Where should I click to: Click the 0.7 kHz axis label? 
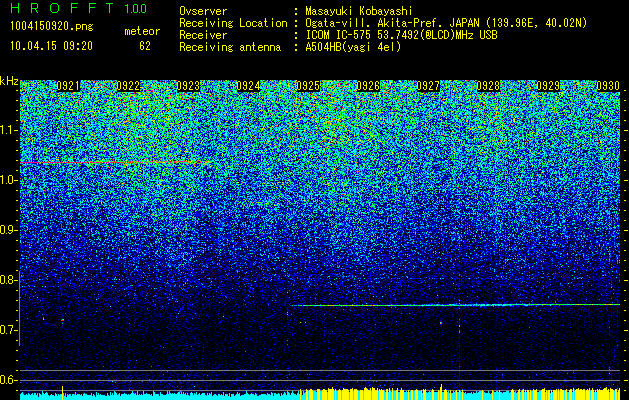point(9,330)
